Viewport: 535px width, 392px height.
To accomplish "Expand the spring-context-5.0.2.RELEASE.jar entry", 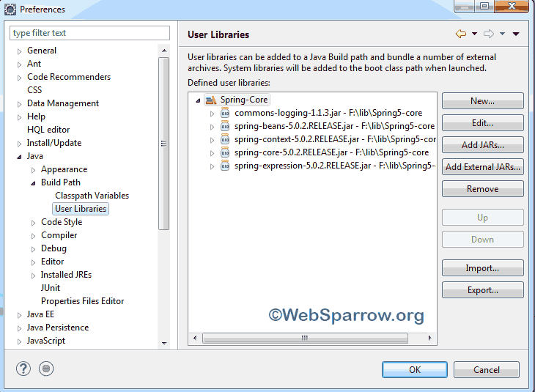I will [212, 140].
